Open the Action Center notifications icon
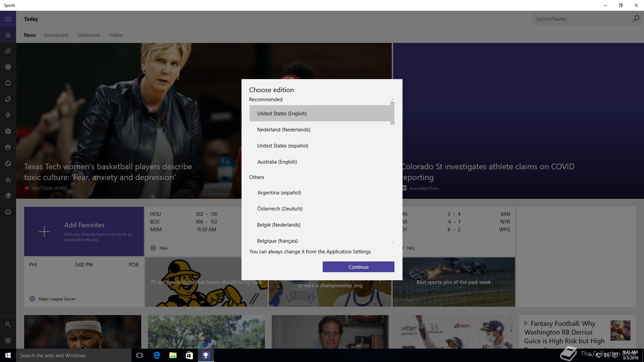This screenshot has width=644, height=362. pos(615,355)
